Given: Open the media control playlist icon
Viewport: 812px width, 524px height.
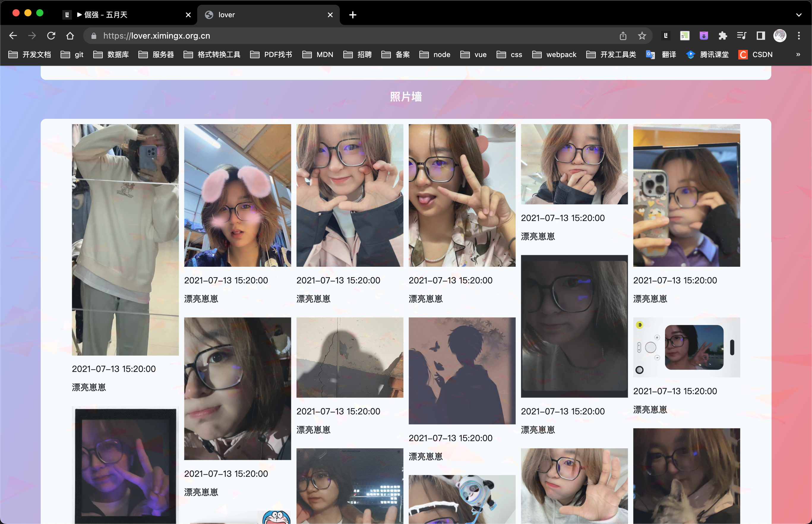Looking at the screenshot, I should click(742, 36).
